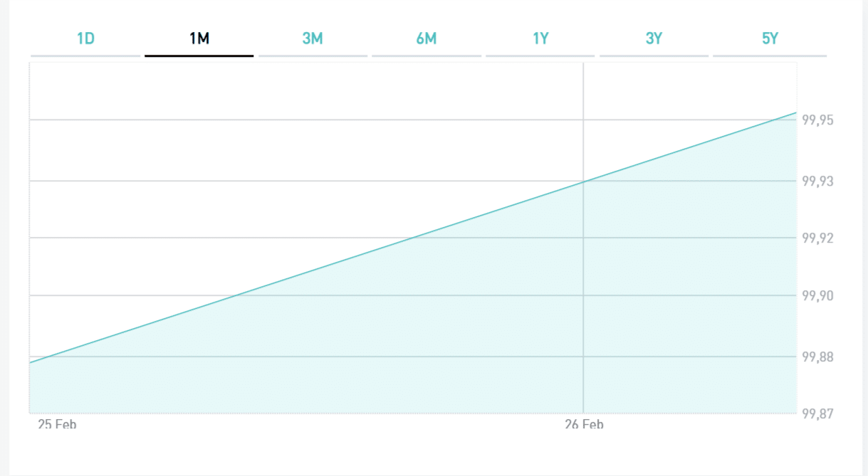Viewport: 868px width, 476px height.
Task: Click the price line's right end point
Action: pos(796,113)
